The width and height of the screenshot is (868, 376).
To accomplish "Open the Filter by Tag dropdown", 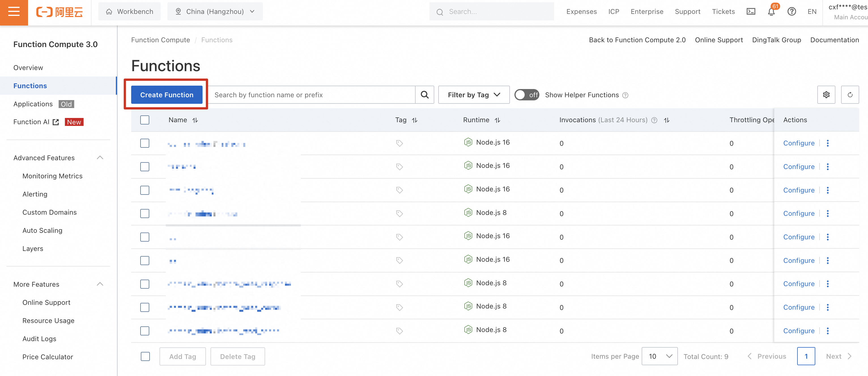I will click(473, 95).
